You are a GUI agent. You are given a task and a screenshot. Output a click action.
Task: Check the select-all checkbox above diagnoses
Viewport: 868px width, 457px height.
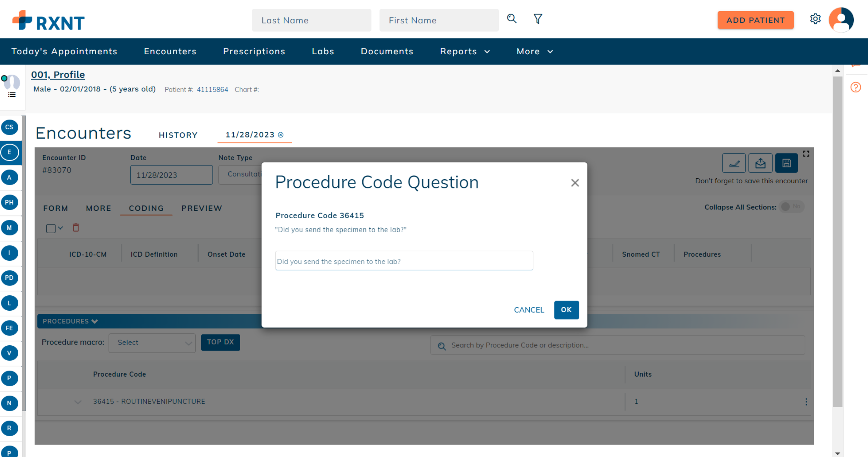50,228
